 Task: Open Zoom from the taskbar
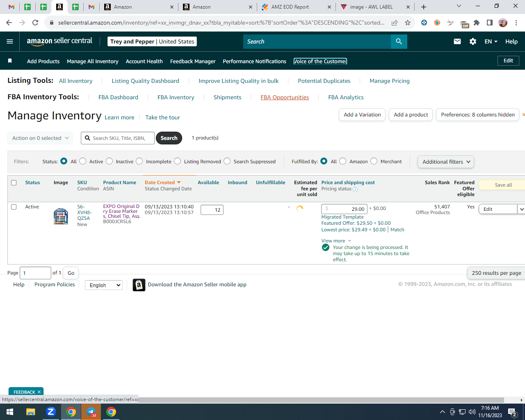tap(51, 412)
